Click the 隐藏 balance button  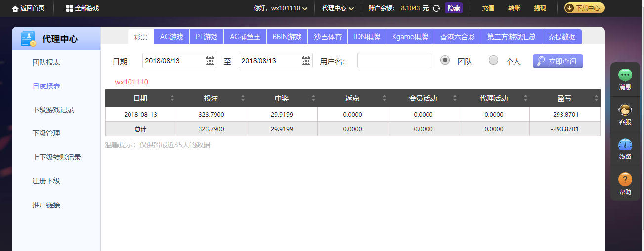tap(454, 8)
